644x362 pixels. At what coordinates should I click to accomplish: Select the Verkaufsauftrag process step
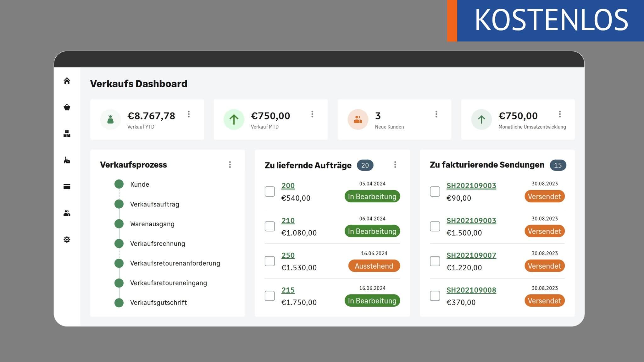pyautogui.click(x=154, y=204)
